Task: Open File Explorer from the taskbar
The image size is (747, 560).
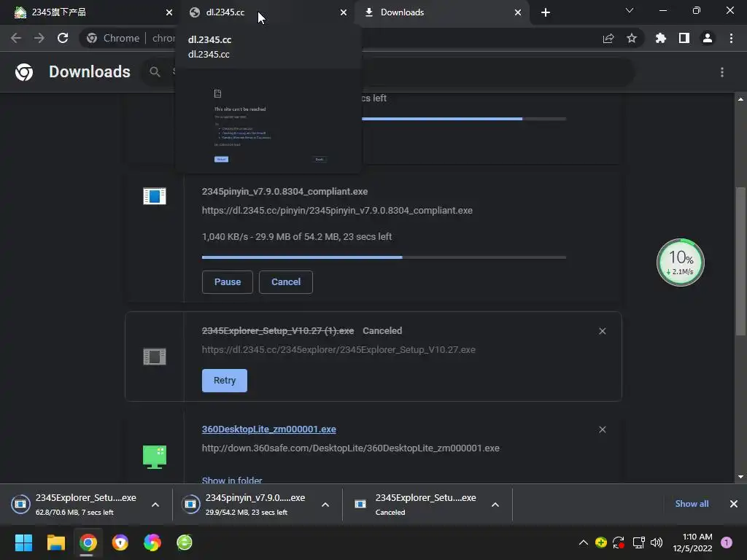Action: pos(55,542)
